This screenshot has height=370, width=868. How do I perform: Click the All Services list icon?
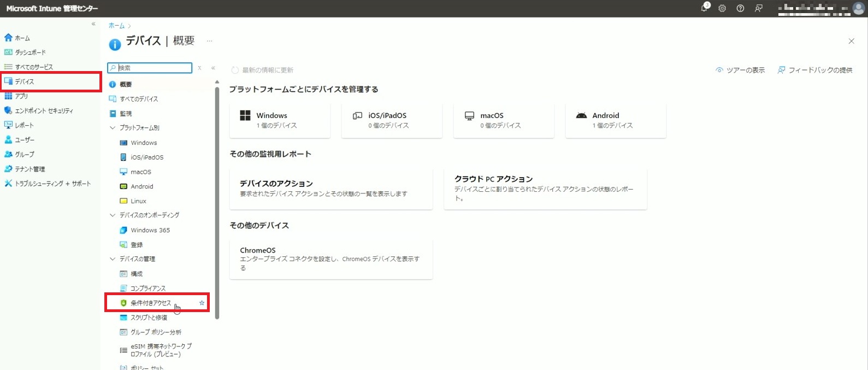8,67
